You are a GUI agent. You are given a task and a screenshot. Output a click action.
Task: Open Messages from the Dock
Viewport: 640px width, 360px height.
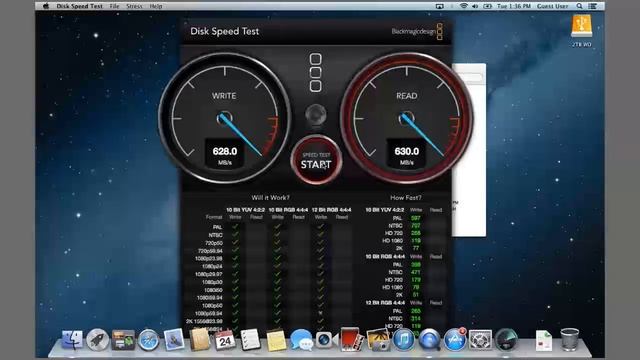(x=302, y=340)
